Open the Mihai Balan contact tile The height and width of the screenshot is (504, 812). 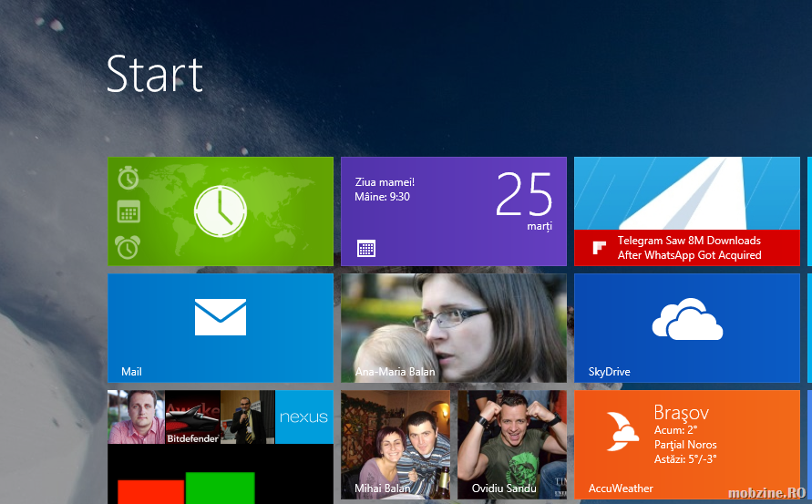click(x=396, y=445)
